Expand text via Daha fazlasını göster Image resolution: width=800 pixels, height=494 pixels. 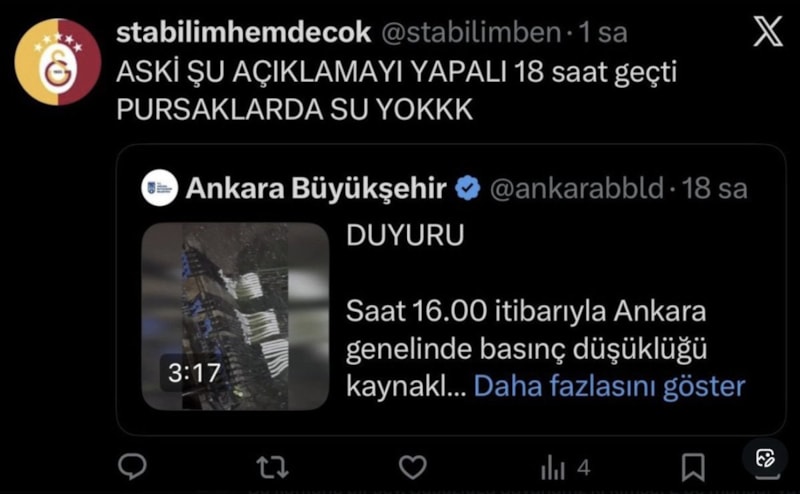click(609, 386)
